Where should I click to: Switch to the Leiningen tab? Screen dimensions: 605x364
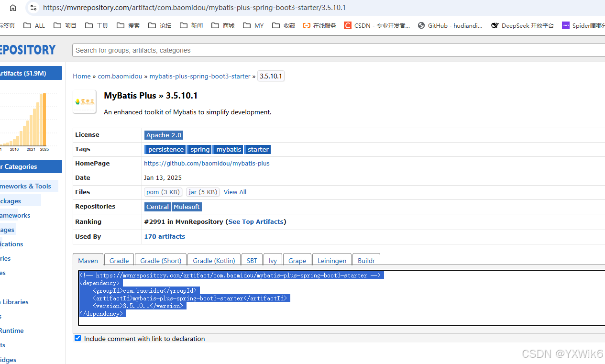click(332, 261)
